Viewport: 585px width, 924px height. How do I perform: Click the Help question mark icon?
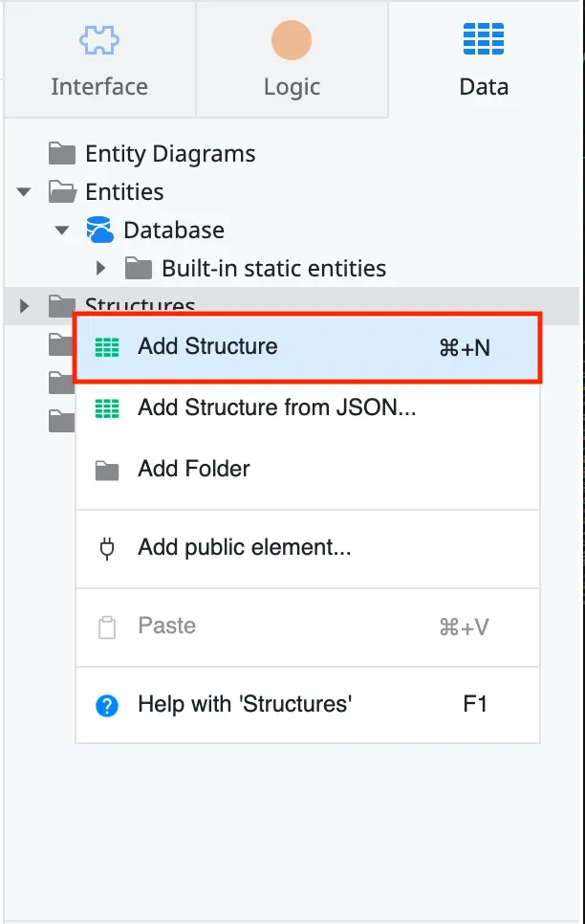pyautogui.click(x=105, y=703)
